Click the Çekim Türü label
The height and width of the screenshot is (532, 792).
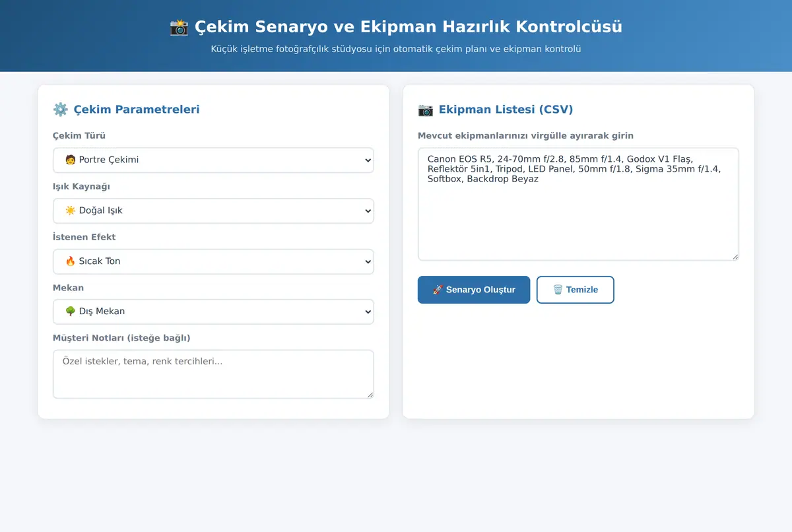point(79,136)
